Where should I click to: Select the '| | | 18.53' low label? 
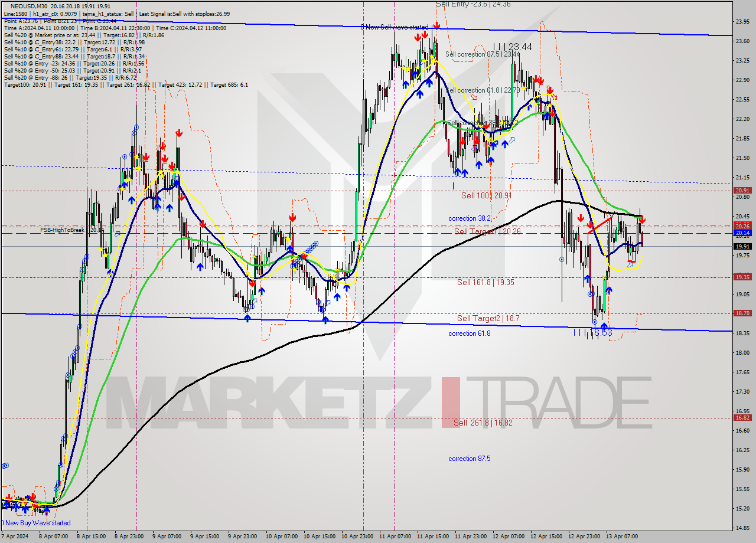(x=592, y=333)
